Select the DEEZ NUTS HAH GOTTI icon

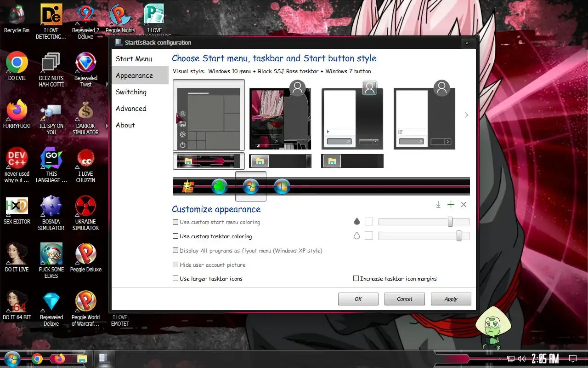pos(51,69)
